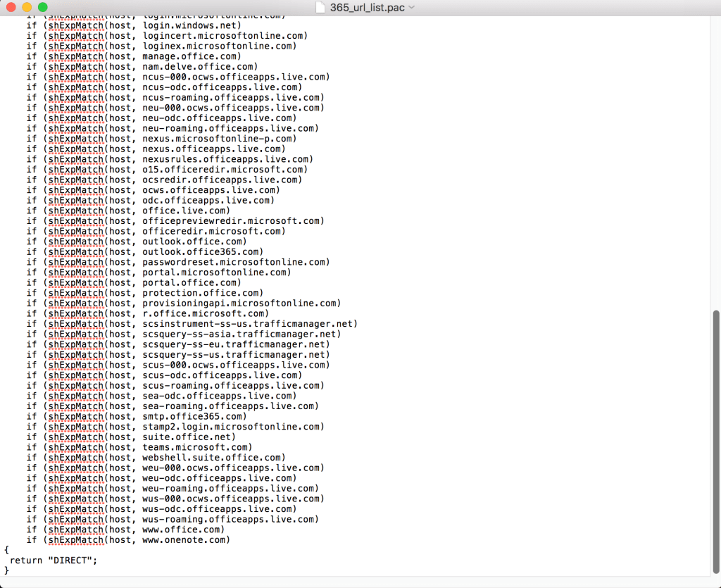Click the www.onenote.com entry
The height and width of the screenshot is (588, 721).
pos(186,540)
